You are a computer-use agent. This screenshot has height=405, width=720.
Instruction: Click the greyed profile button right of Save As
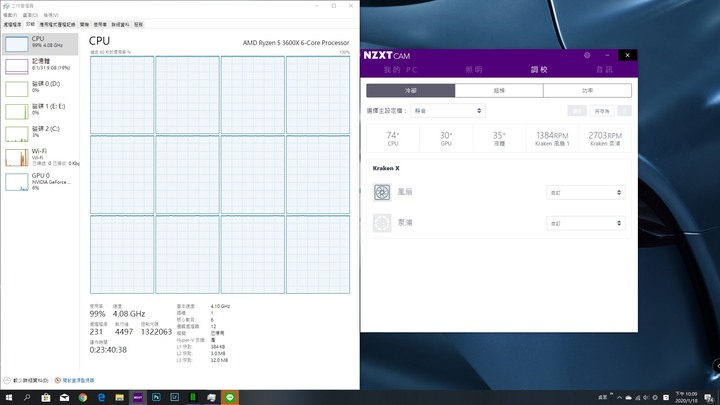[624, 111]
